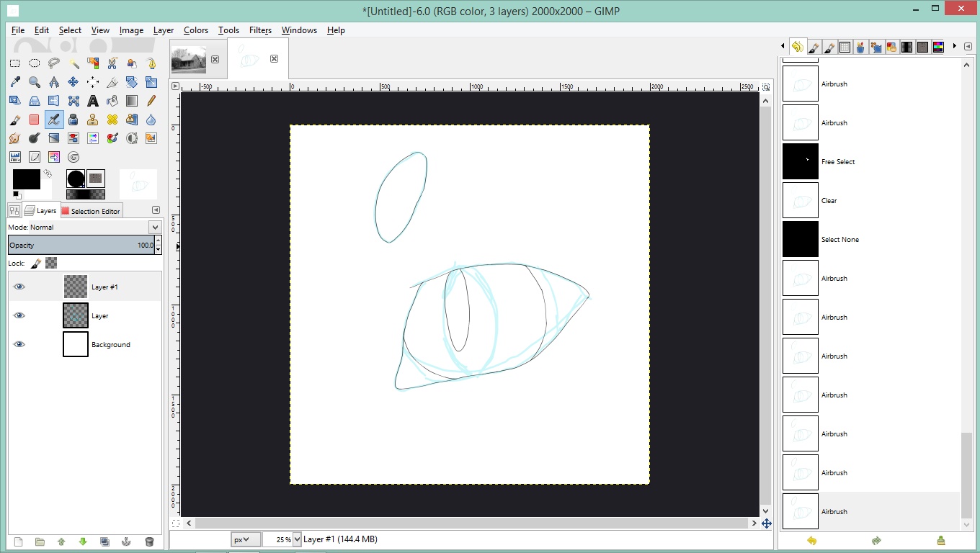Select the Heal bandage tool
The image size is (980, 553).
[x=112, y=120]
